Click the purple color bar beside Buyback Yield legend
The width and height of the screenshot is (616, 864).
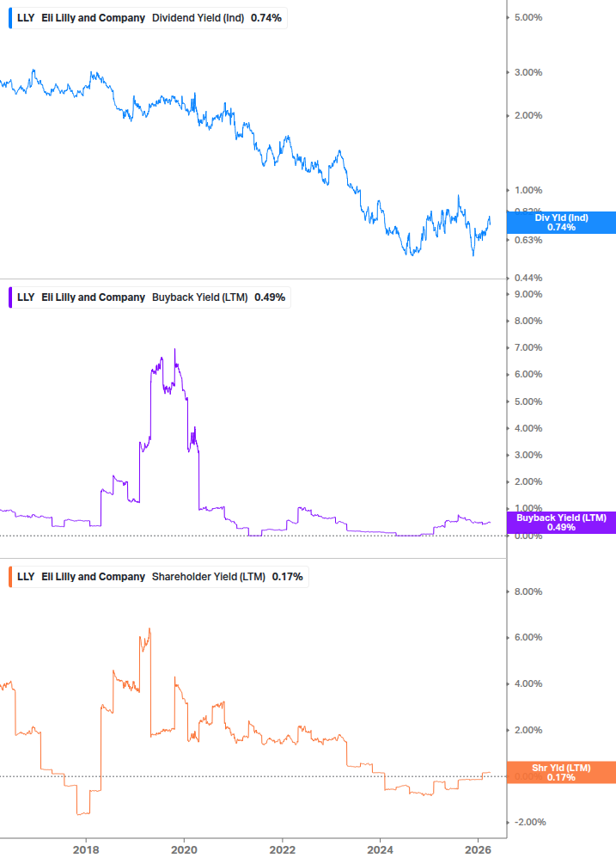pos(10,297)
